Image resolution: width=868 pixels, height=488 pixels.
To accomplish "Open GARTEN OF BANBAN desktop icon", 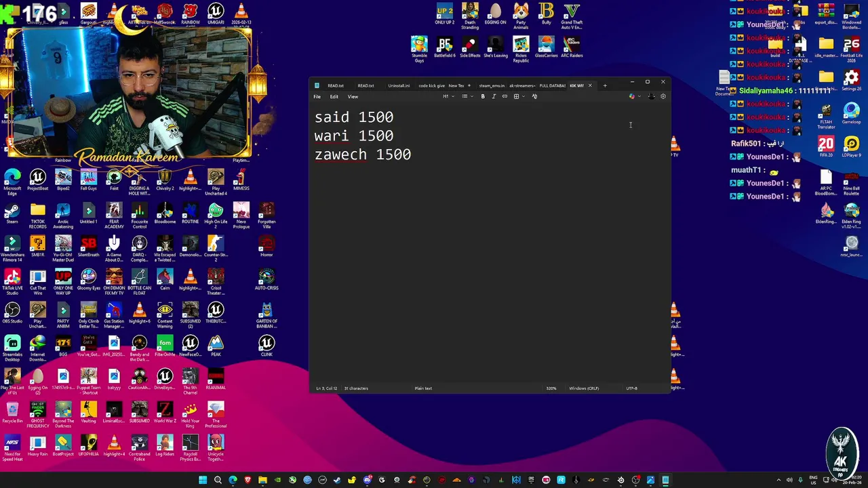I will click(267, 314).
